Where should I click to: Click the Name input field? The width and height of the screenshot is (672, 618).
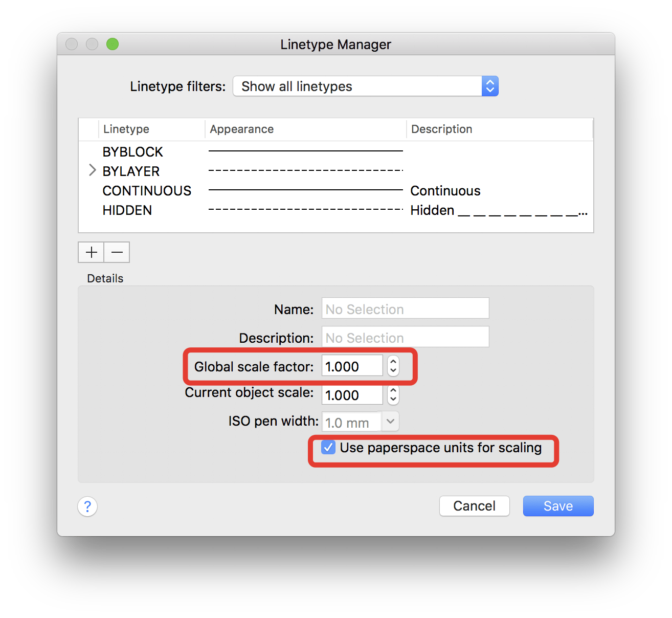pos(405,308)
